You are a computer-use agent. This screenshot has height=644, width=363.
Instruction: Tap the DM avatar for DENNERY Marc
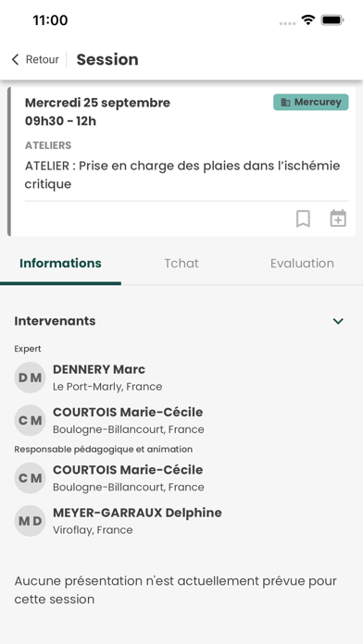30,378
